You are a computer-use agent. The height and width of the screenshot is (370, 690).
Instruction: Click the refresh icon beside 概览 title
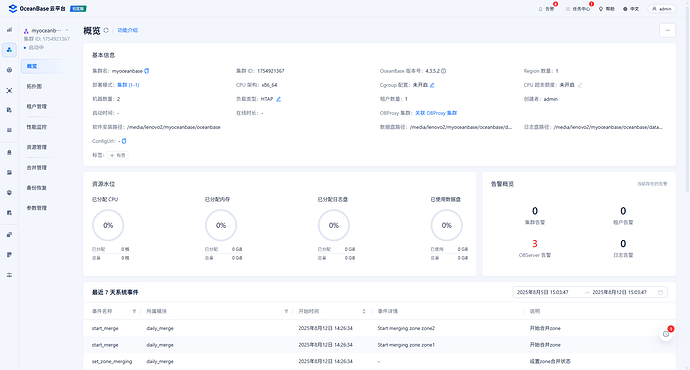pyautogui.click(x=106, y=30)
